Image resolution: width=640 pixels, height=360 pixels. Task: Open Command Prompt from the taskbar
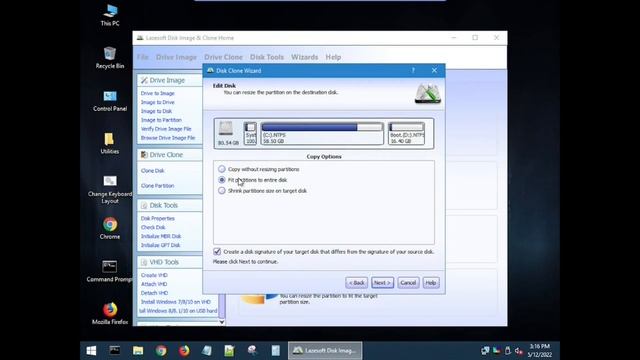(x=115, y=351)
